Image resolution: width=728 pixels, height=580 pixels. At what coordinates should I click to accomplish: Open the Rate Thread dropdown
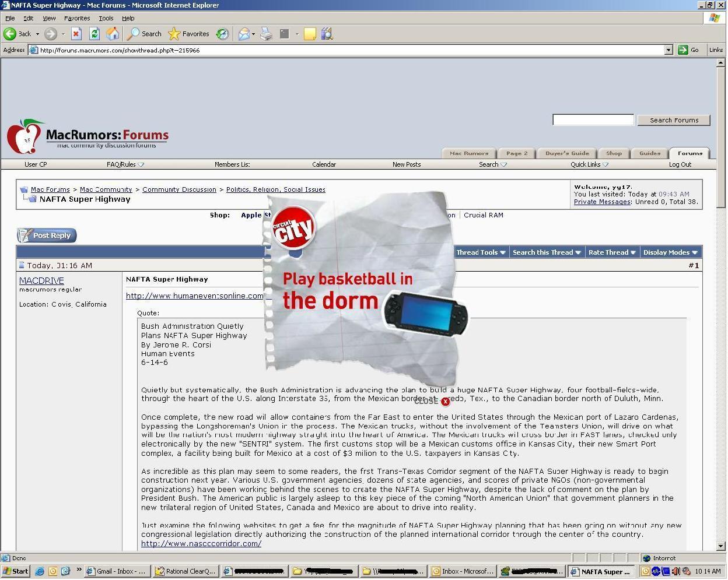point(612,252)
